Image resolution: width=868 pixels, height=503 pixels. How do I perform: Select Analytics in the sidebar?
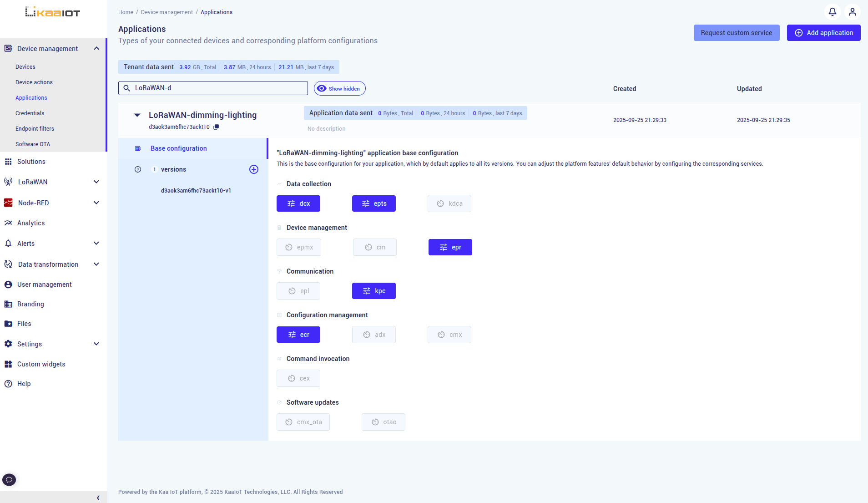[x=31, y=223]
